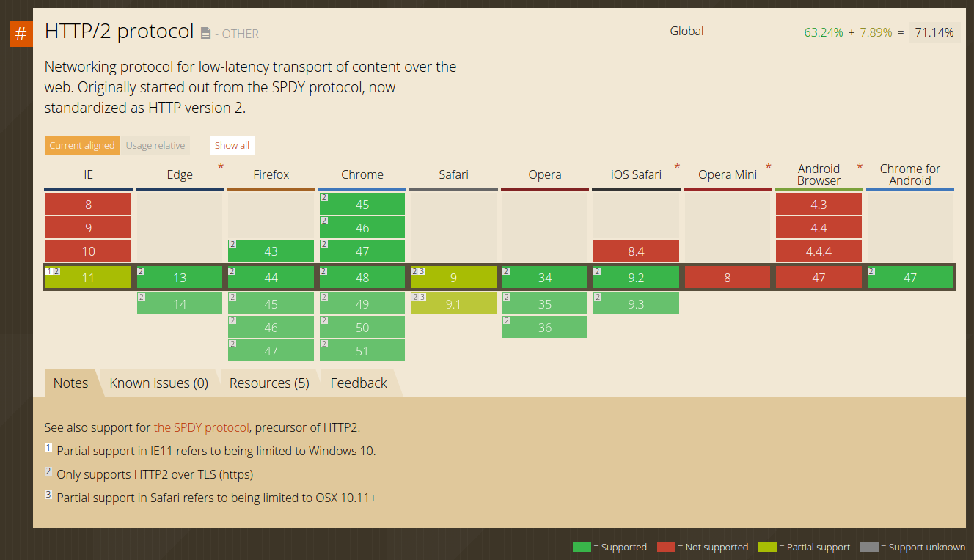Open the IE 11 partial support cell
974x560 pixels.
[x=88, y=278]
